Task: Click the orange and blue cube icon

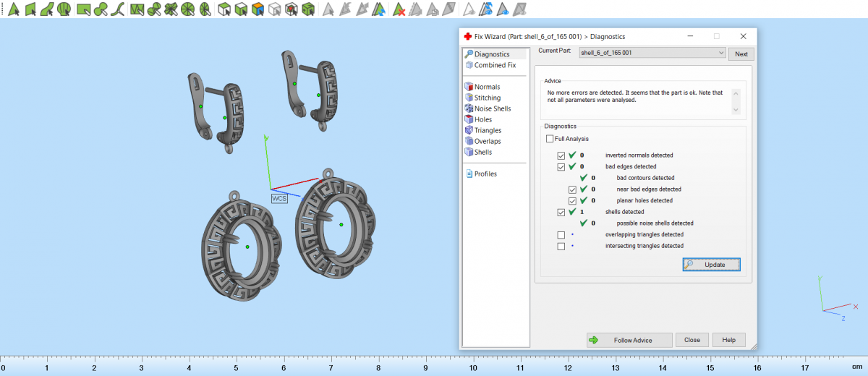Action: pos(258,9)
